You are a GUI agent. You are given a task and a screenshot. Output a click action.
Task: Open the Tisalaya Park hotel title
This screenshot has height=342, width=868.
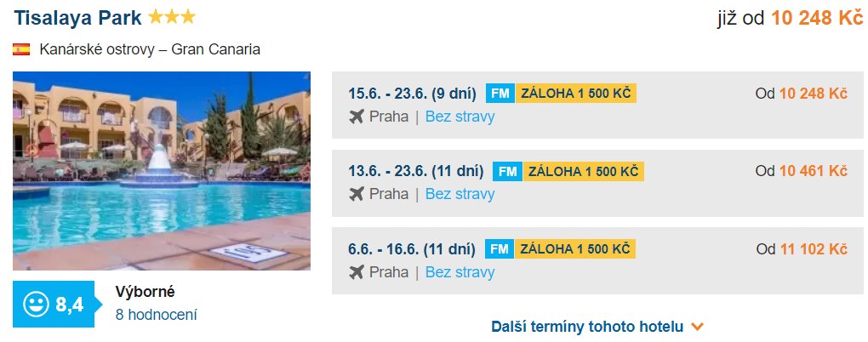[x=77, y=18]
